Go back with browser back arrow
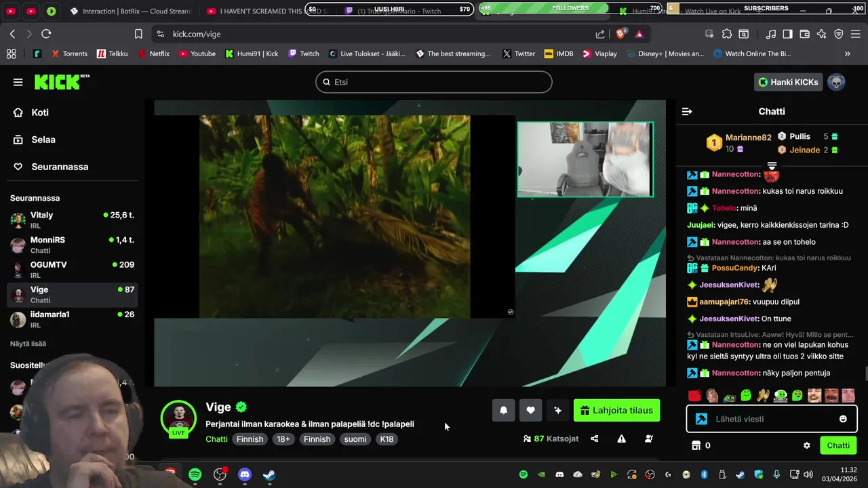 click(12, 34)
